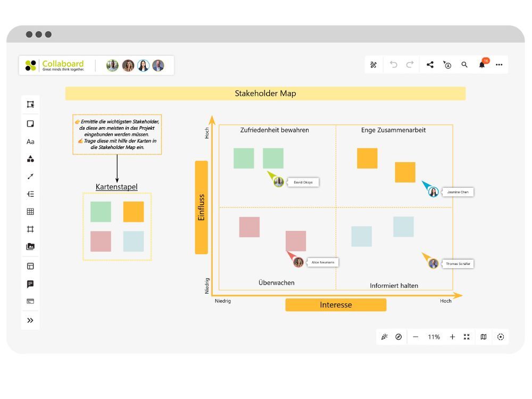Open board search
This screenshot has height=399, width=532.
464,64
